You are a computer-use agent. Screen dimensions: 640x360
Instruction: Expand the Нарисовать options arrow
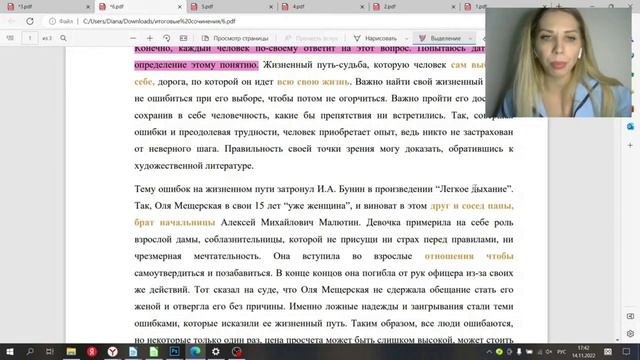point(407,38)
